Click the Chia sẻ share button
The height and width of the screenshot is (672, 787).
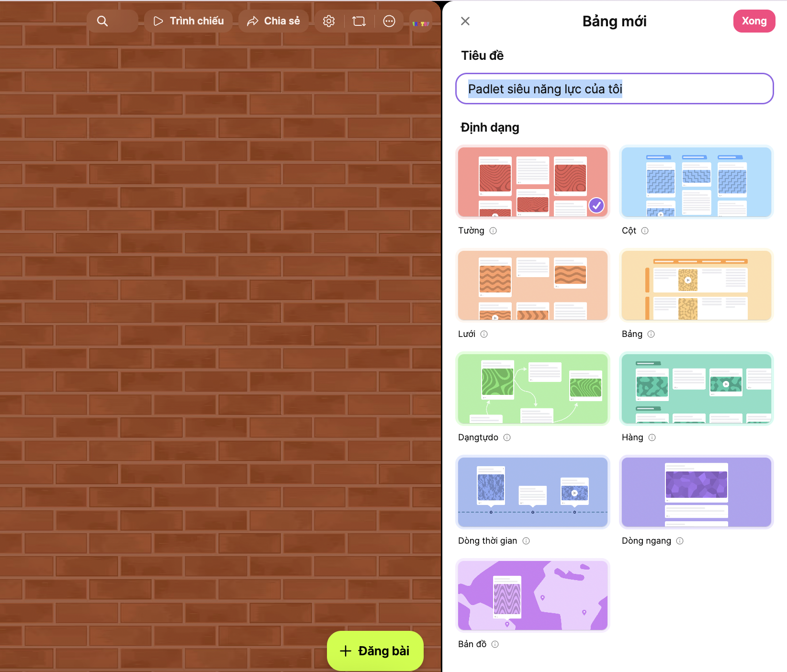(x=273, y=21)
